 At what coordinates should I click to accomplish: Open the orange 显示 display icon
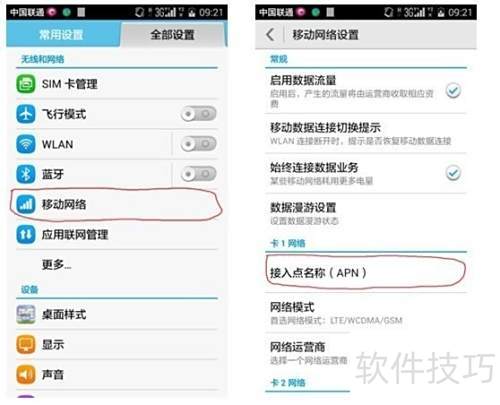pos(26,344)
